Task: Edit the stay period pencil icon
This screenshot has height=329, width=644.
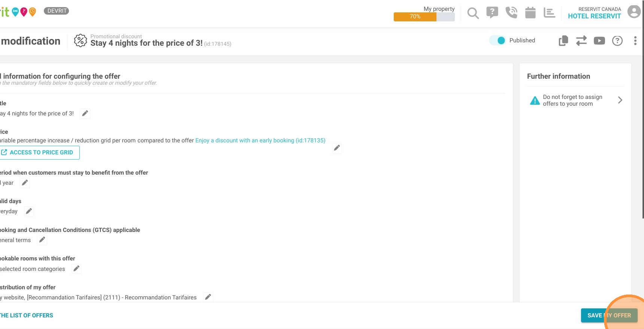Action: 25,183
